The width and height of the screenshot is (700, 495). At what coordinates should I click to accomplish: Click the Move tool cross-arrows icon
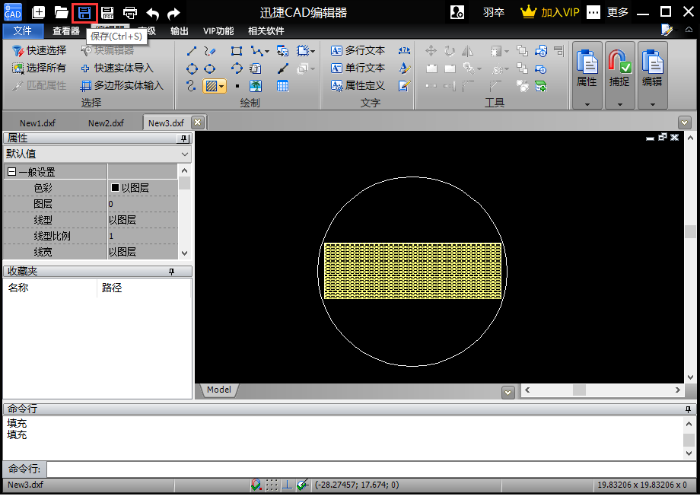click(x=431, y=50)
